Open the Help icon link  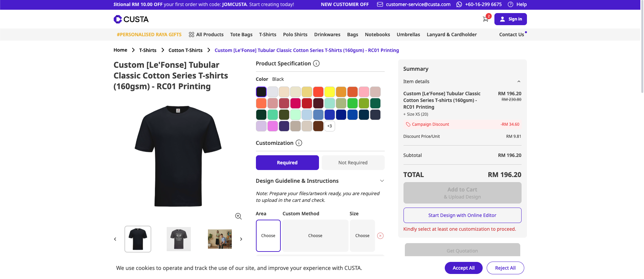point(511,4)
